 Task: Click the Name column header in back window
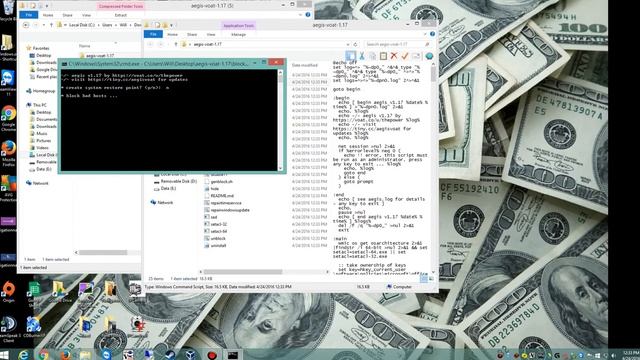[x=84, y=46]
